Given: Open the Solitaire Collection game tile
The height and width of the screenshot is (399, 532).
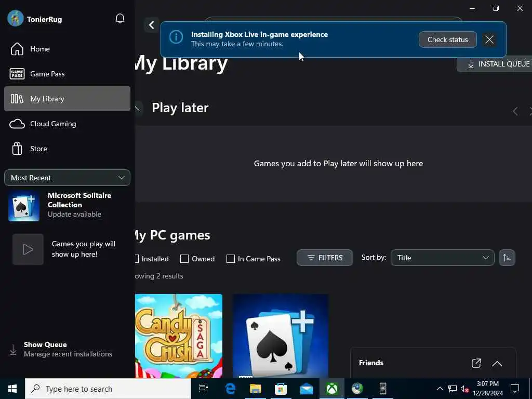Looking at the screenshot, I should (x=281, y=336).
